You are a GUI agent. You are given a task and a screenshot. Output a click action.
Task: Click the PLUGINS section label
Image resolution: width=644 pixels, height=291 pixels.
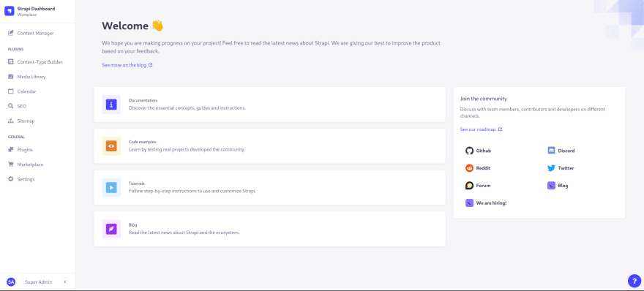click(16, 49)
